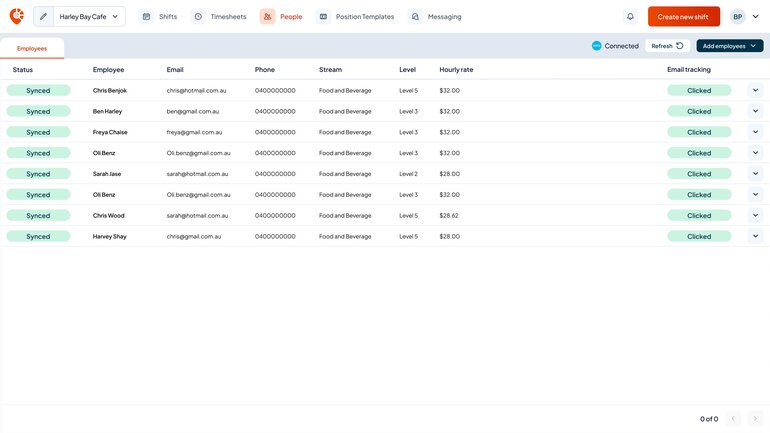
Task: Click the Position Templates icon
Action: (x=323, y=17)
